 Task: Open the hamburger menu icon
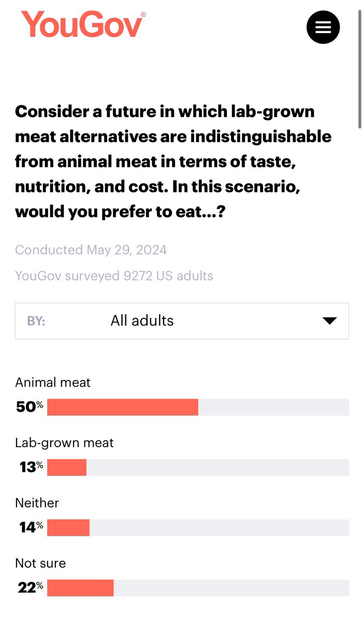[x=323, y=27]
